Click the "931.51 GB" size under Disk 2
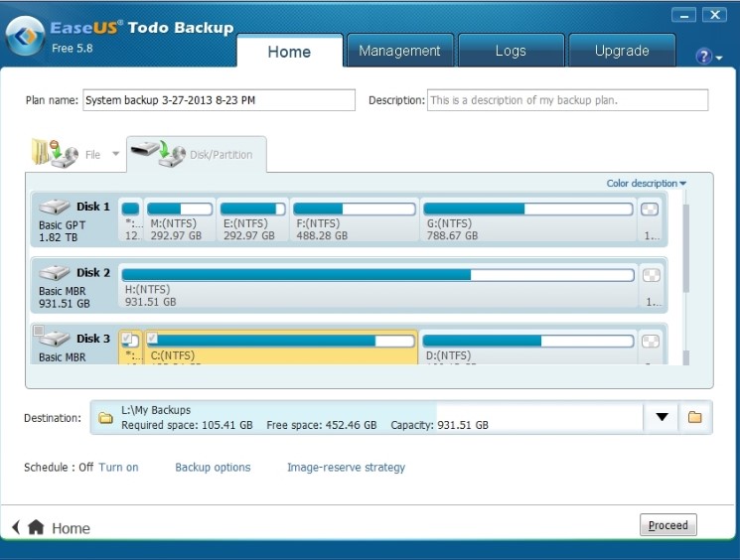Screen dimensions: 740x560 pyautogui.click(x=65, y=304)
